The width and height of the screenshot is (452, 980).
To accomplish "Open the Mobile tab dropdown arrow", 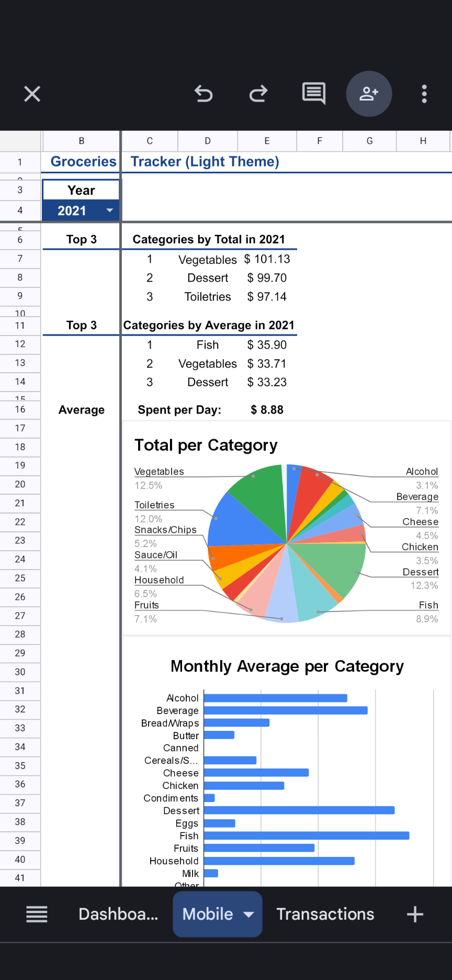I will click(249, 914).
